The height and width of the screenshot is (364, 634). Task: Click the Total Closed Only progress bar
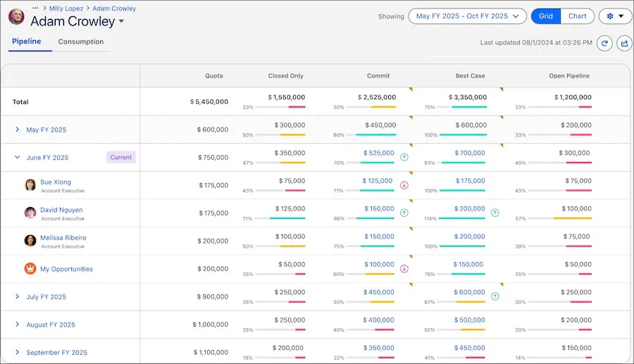(280, 107)
